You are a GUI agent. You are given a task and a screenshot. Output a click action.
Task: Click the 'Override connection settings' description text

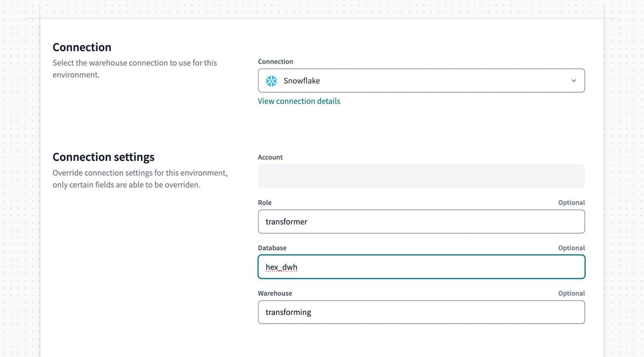point(140,179)
